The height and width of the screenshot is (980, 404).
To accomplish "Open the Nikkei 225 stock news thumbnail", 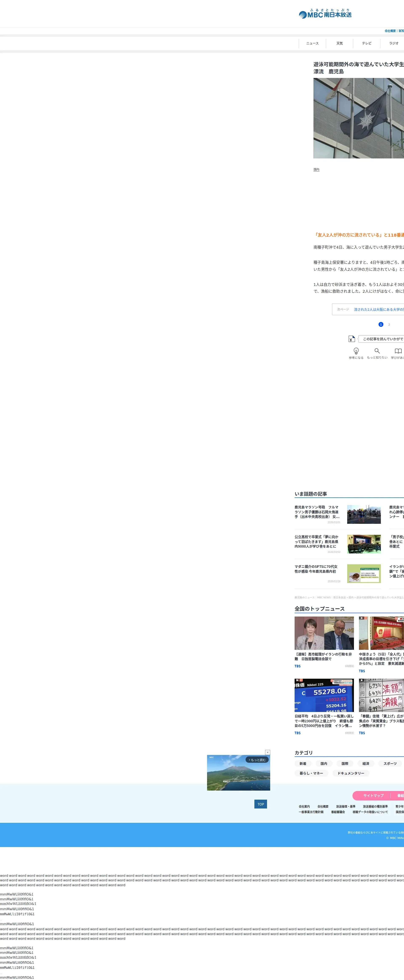I will point(324,695).
